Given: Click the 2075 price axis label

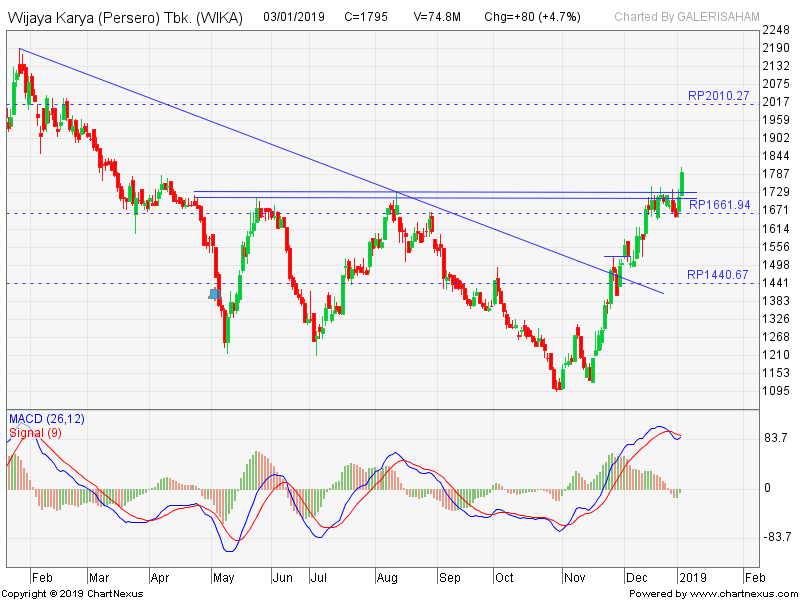Looking at the screenshot, I should coord(776,84).
